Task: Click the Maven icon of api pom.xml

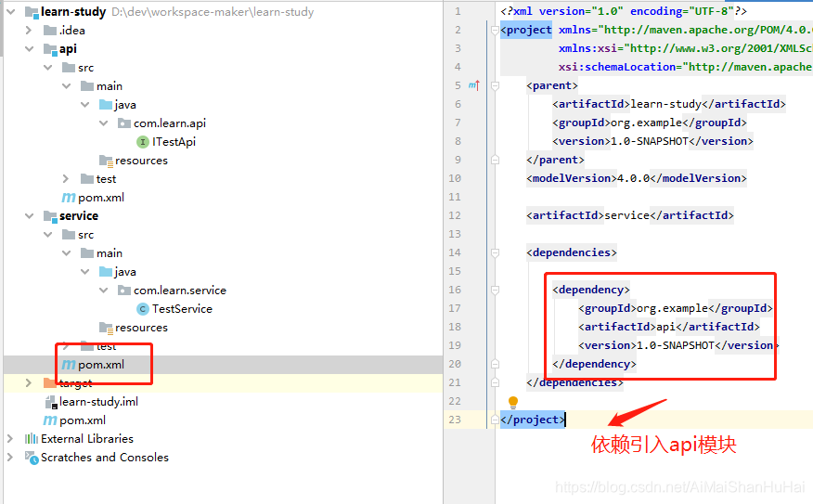Action: click(x=69, y=198)
